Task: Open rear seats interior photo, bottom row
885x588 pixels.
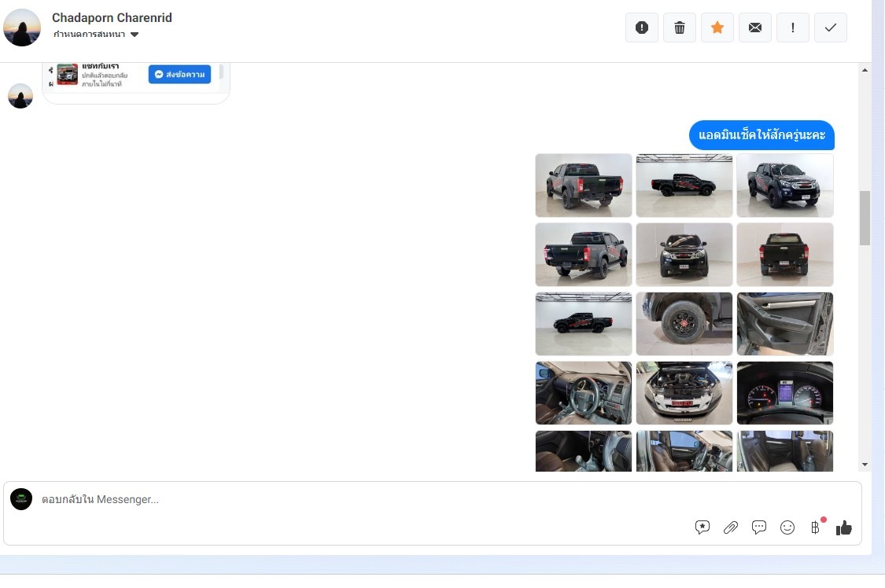Action: [785, 451]
